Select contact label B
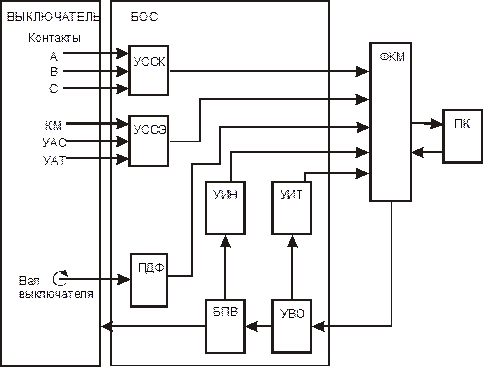The height and width of the screenshot is (368, 484). point(54,71)
